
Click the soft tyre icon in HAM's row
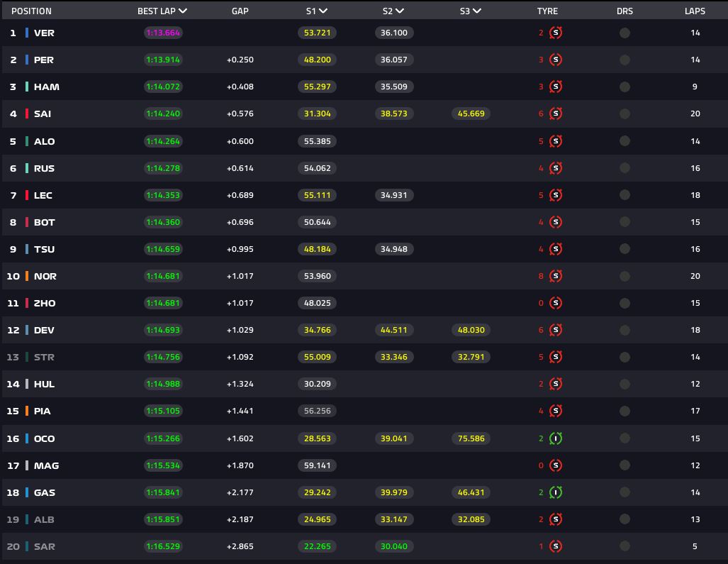pyautogui.click(x=556, y=87)
